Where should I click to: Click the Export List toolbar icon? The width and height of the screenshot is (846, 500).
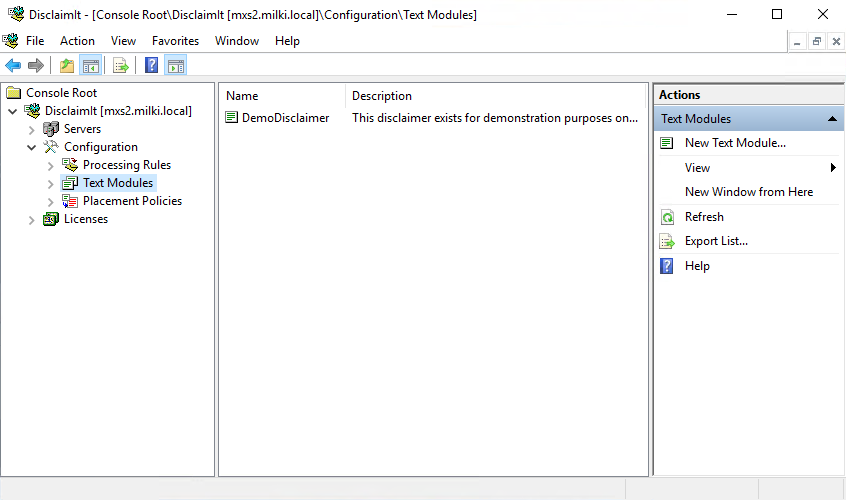click(121, 66)
